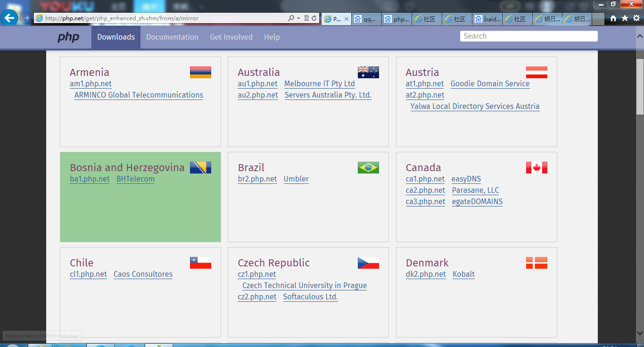Open the Melbourne IT Pty Ltd link

320,84
